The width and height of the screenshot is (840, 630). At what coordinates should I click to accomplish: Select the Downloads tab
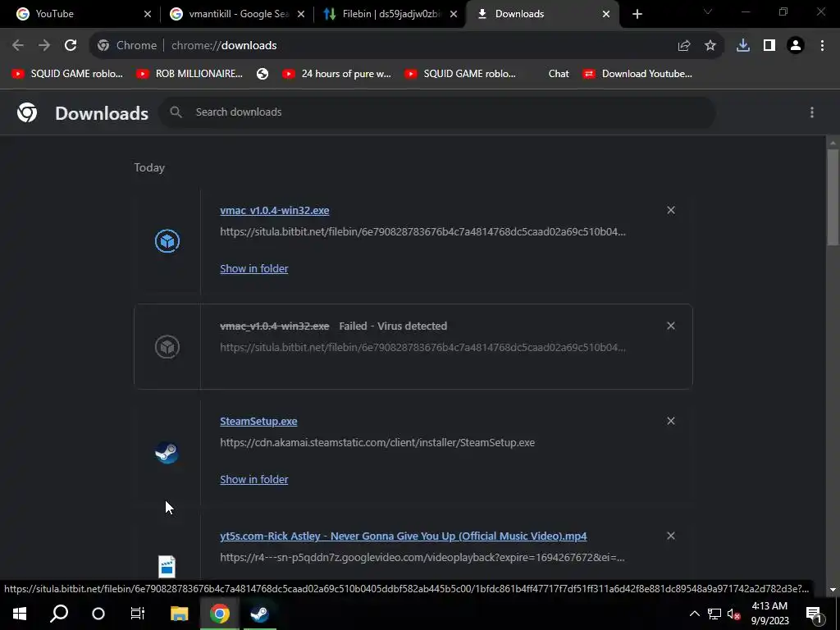[542, 14]
